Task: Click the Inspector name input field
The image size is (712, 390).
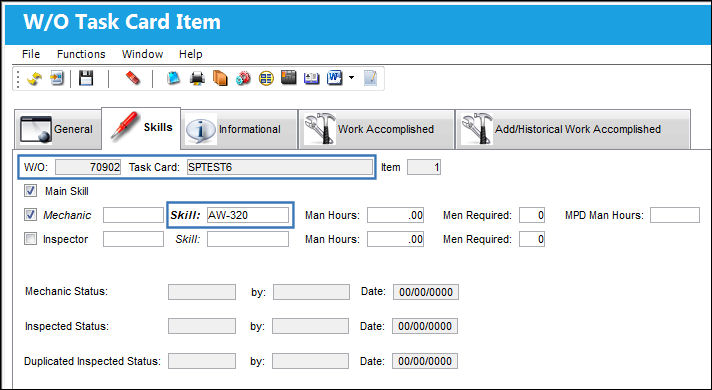Action: click(133, 239)
